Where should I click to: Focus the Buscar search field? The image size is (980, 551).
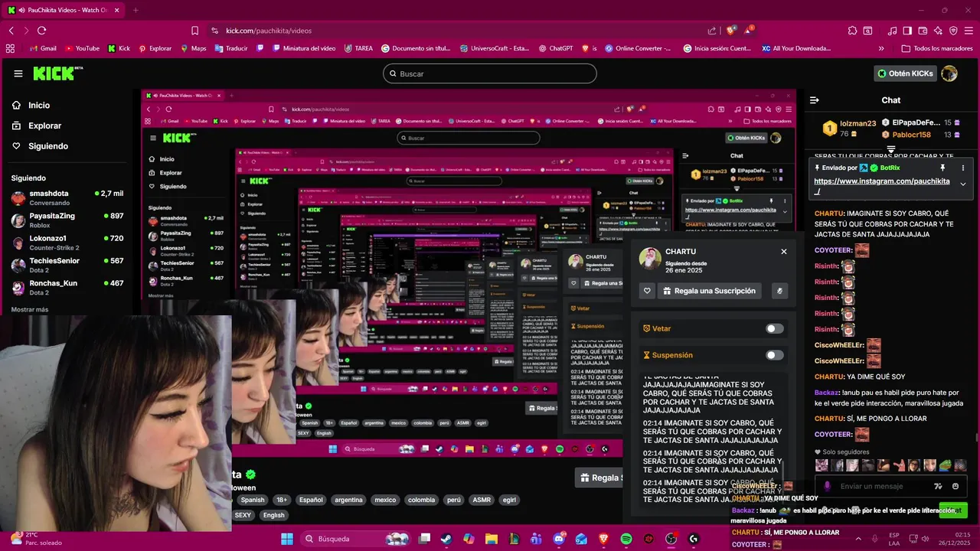point(490,73)
